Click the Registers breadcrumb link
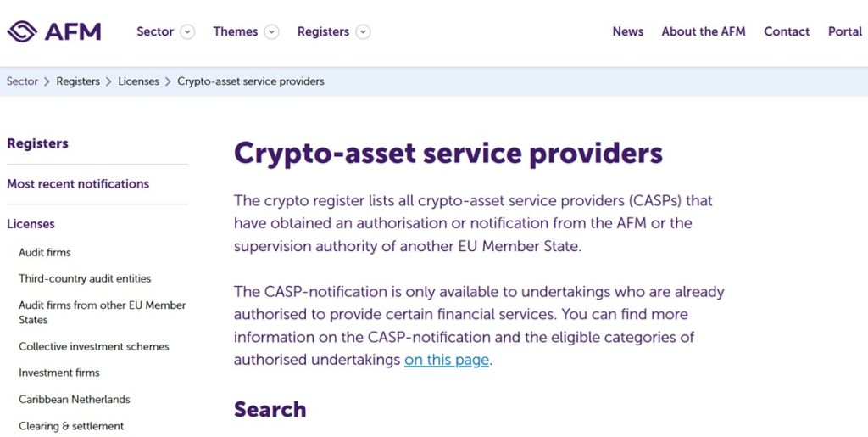The width and height of the screenshot is (868, 437). click(78, 81)
